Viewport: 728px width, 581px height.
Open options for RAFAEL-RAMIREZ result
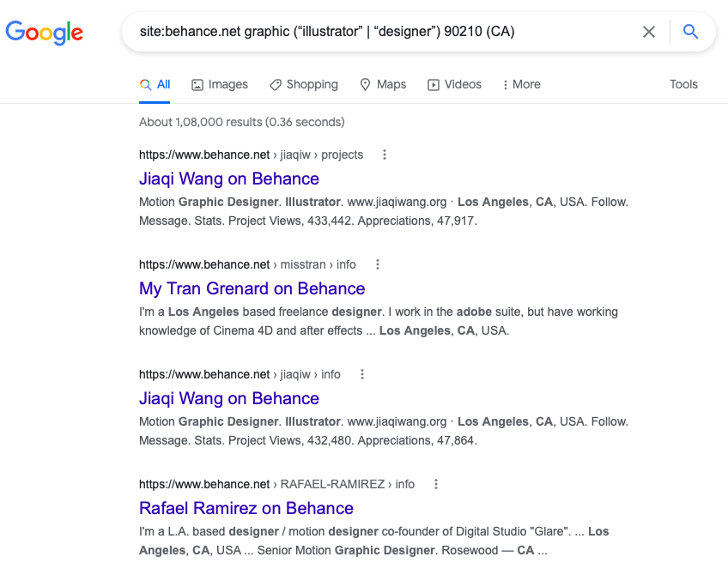tap(436, 484)
